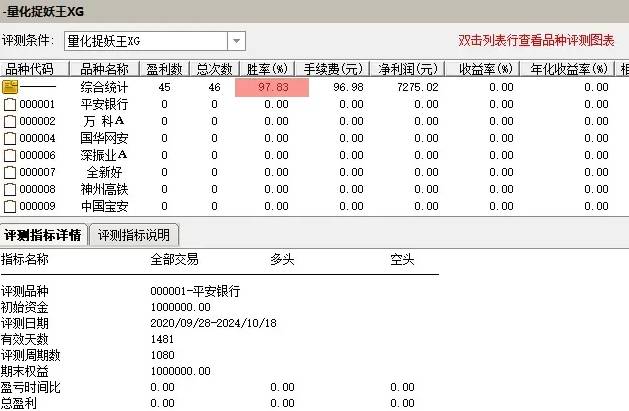
Task: Click the code 000007
Action: (37, 172)
